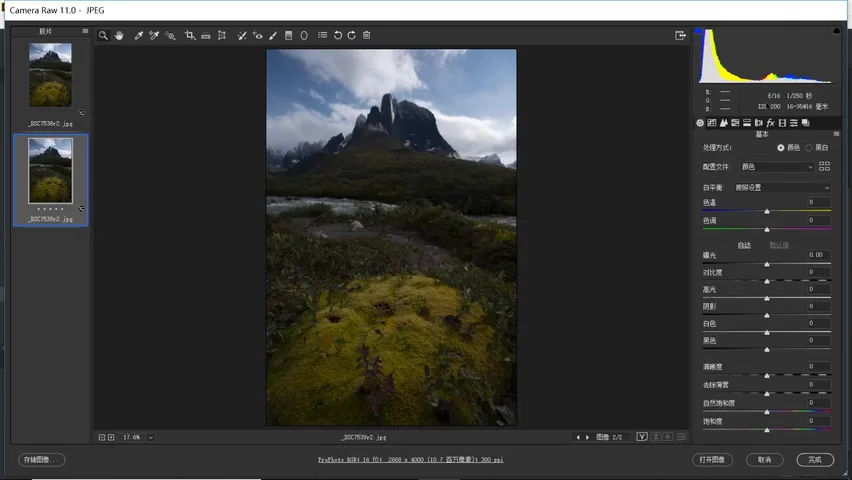852x480 pixels.
Task: Select the Radial Filter tool
Action: click(x=304, y=35)
